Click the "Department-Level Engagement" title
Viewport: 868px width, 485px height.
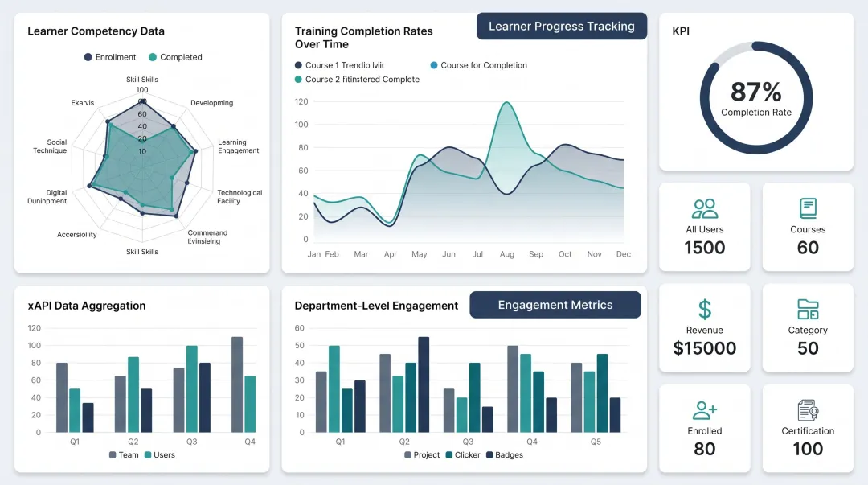pyautogui.click(x=376, y=306)
